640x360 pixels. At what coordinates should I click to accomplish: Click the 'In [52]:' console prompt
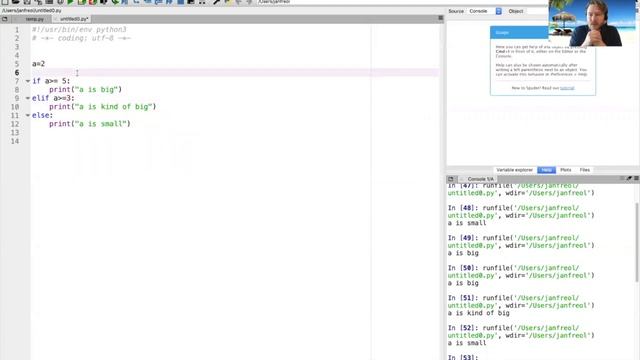463,328
